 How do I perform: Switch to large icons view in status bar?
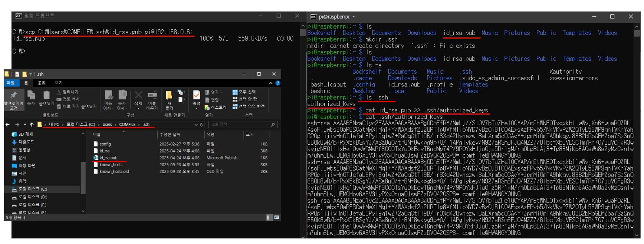point(276,217)
